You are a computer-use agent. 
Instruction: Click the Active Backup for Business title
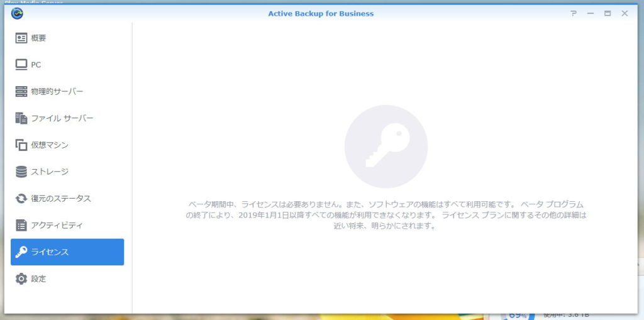click(x=321, y=14)
